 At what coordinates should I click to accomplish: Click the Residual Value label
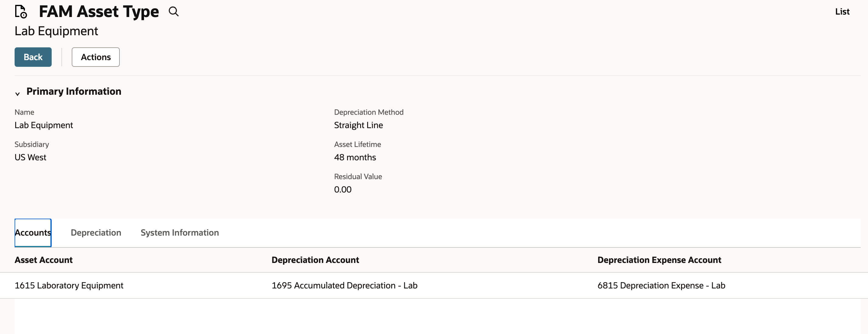click(358, 176)
